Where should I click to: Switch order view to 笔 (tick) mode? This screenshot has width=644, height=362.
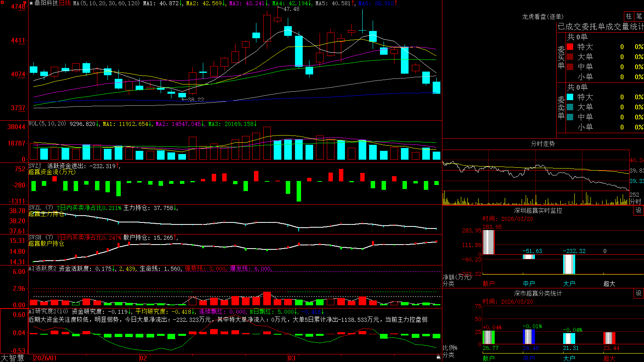click(x=639, y=16)
